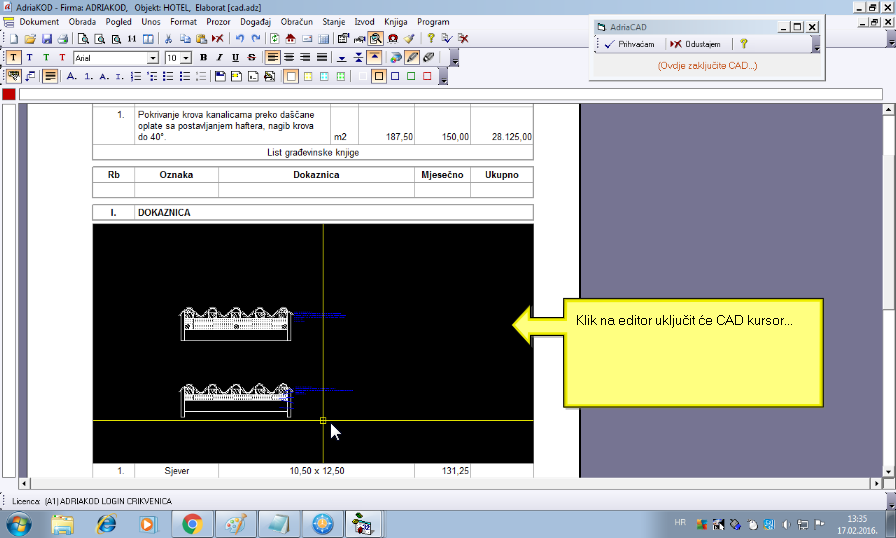
Task: Open the Dokument menu
Action: pos(39,22)
